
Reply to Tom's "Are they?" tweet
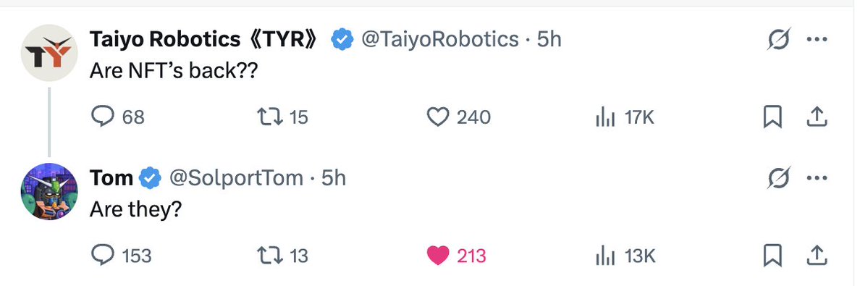click(120, 256)
